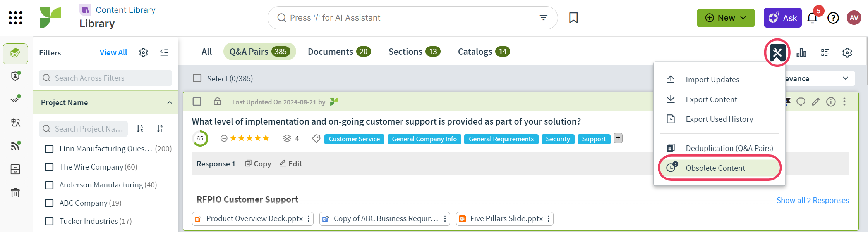Toggle the Select all 0/385 checkbox
Screen dimensions: 868x232
pyautogui.click(x=197, y=78)
